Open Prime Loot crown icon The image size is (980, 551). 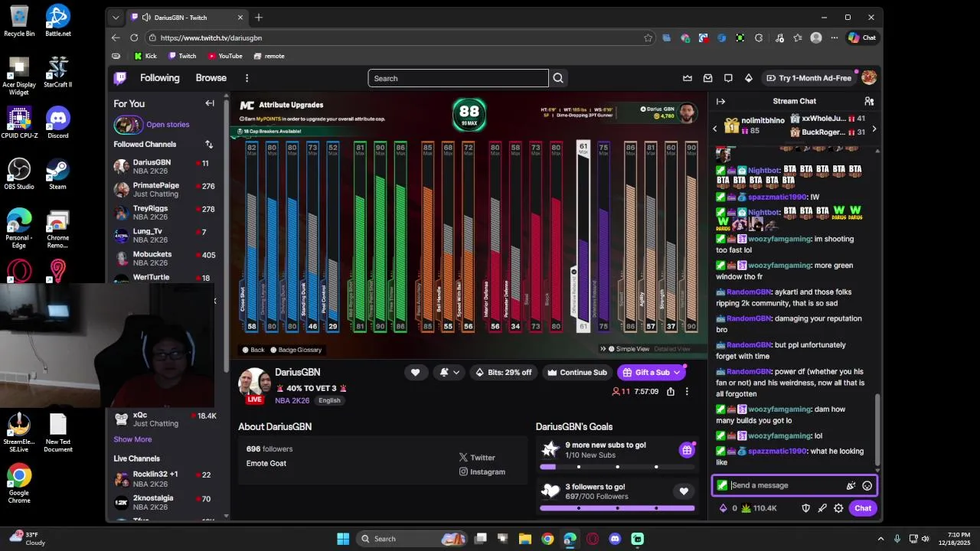pos(688,78)
